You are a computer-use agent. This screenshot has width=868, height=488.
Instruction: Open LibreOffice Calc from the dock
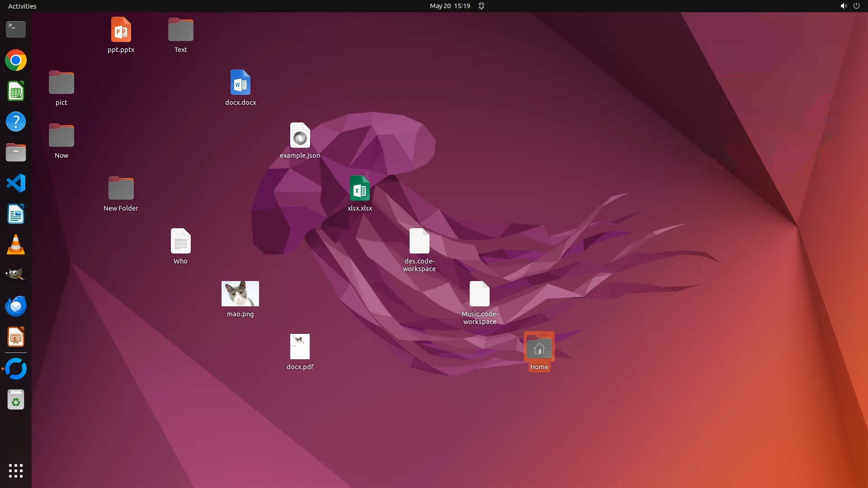16,91
